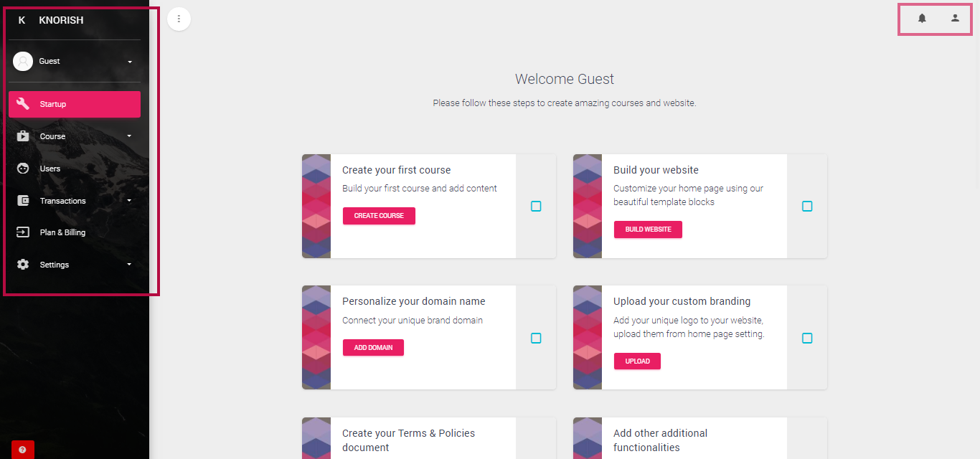Viewport: 980px width, 459px height.
Task: Click the ADD DOMAIN button
Action: point(373,348)
